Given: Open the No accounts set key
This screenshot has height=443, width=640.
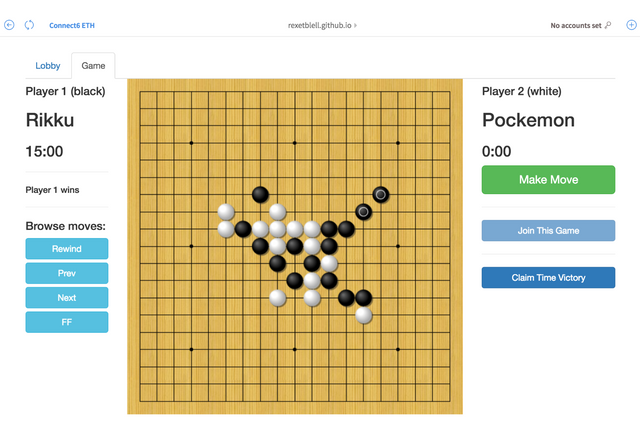Looking at the screenshot, I should point(580,25).
